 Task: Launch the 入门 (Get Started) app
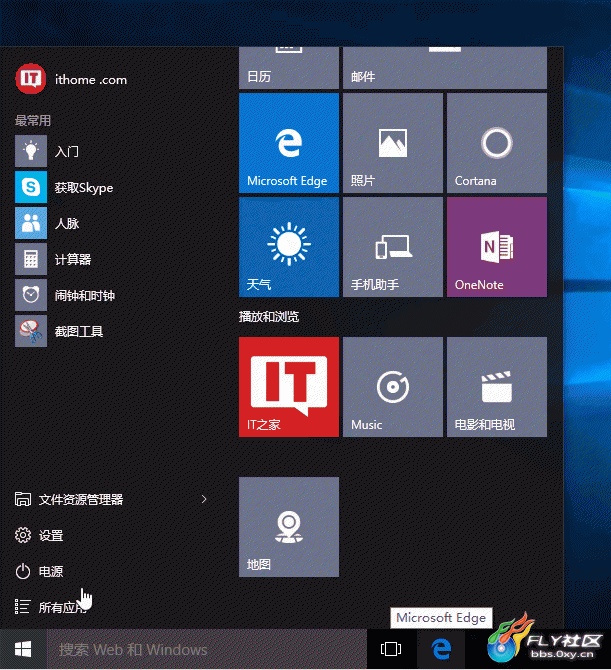pyautogui.click(x=47, y=151)
